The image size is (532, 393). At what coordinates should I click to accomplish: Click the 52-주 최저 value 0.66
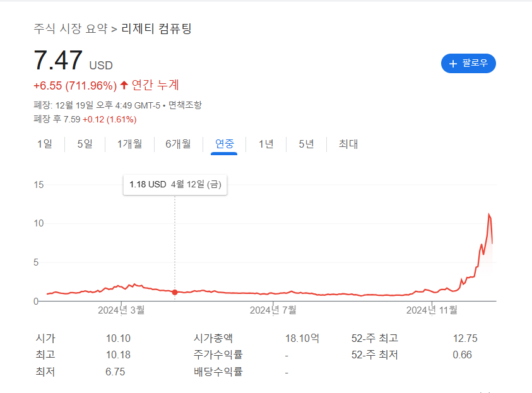462,355
